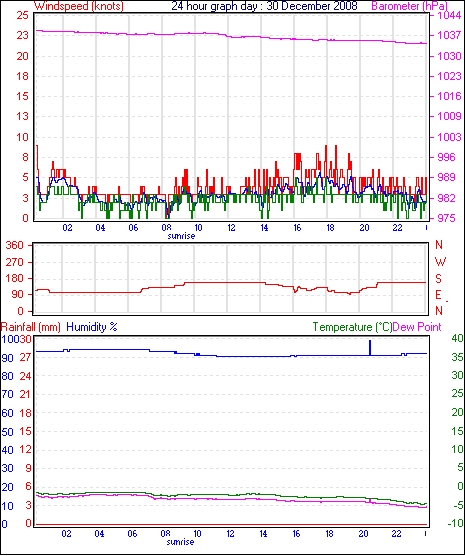This screenshot has height=556, width=465.
Task: Select the Rainfall (mm) legend label
Action: (x=31, y=327)
